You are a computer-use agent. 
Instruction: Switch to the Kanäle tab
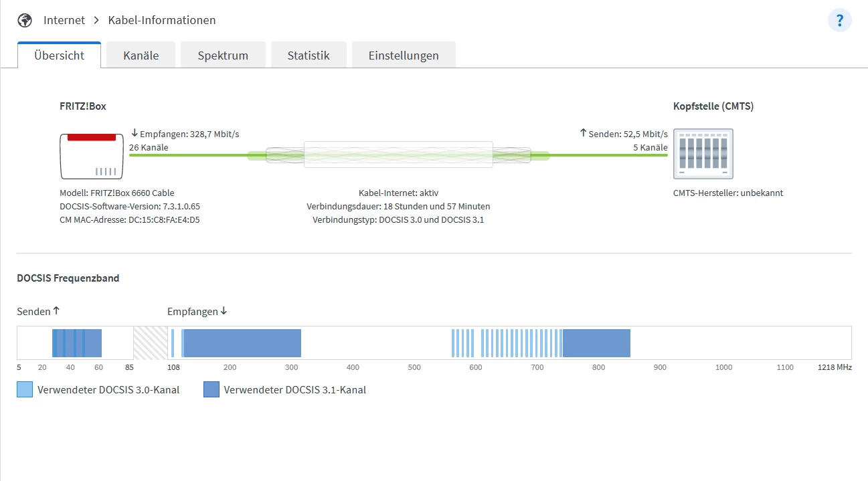tap(141, 56)
